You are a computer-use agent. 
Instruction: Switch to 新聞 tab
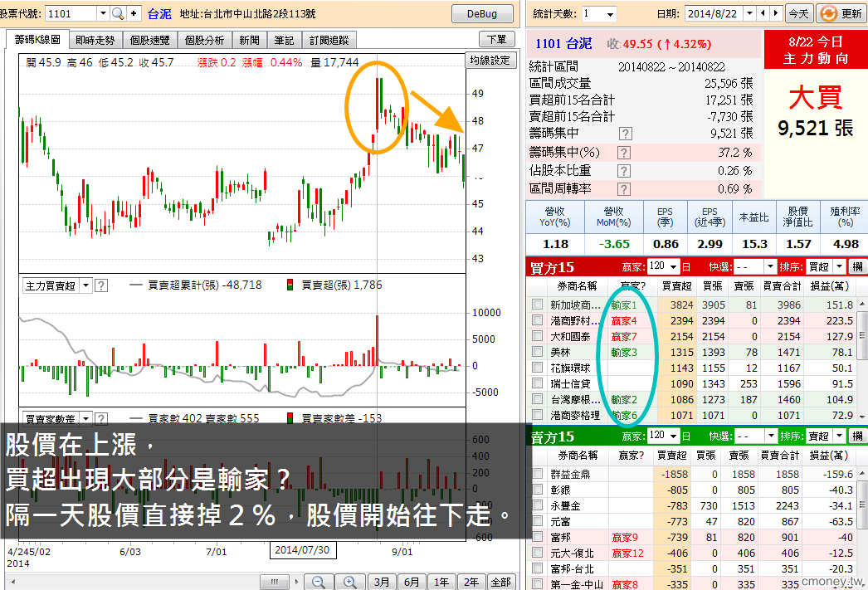tap(249, 41)
